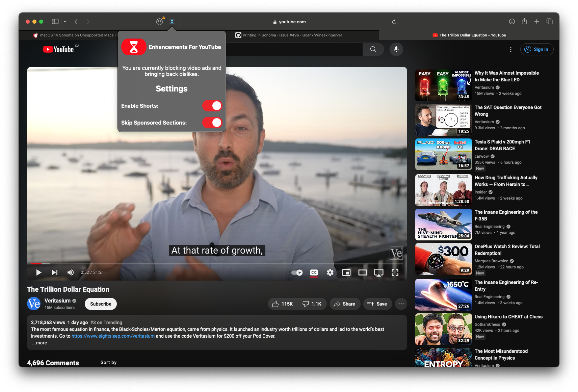Expand the description with ...more
The height and width of the screenshot is (392, 578).
click(x=40, y=343)
